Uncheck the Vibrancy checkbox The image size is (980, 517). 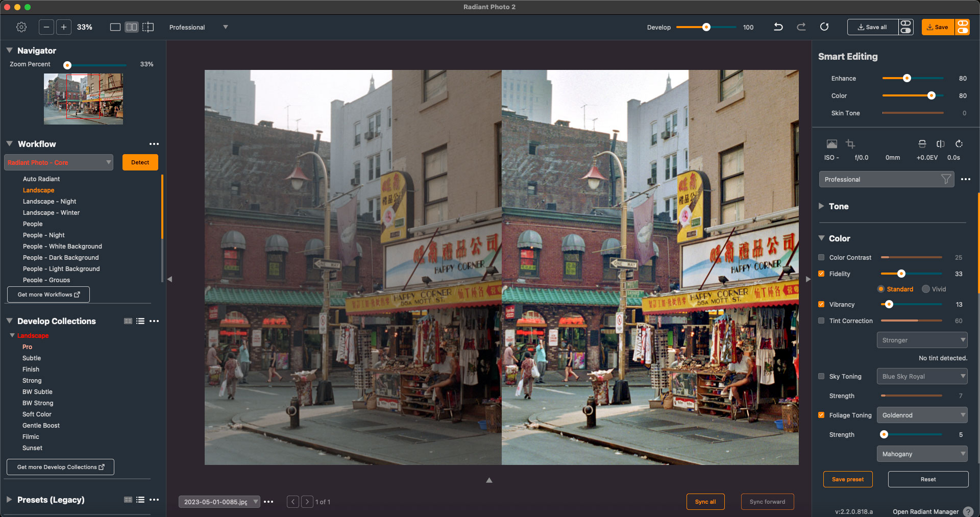(x=821, y=305)
